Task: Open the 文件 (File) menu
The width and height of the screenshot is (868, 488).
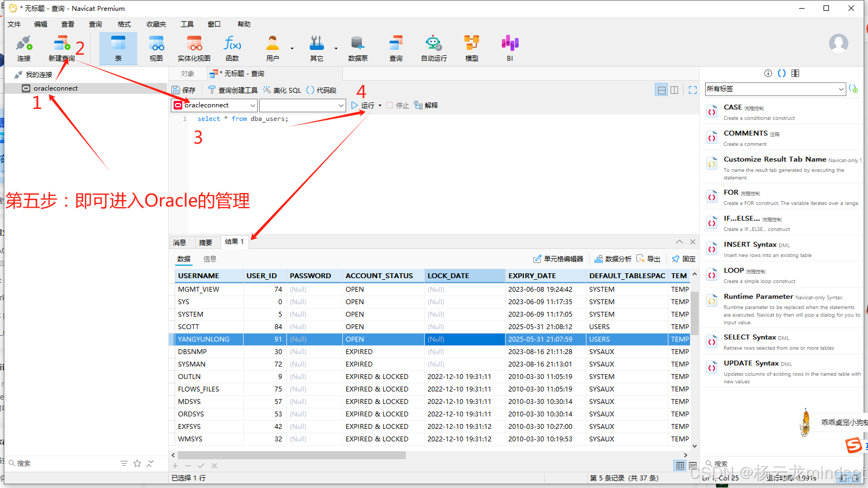Action: click(14, 24)
